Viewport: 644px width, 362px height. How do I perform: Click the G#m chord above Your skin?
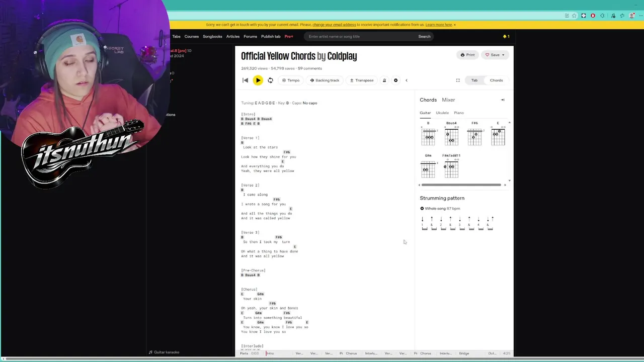coord(260,294)
